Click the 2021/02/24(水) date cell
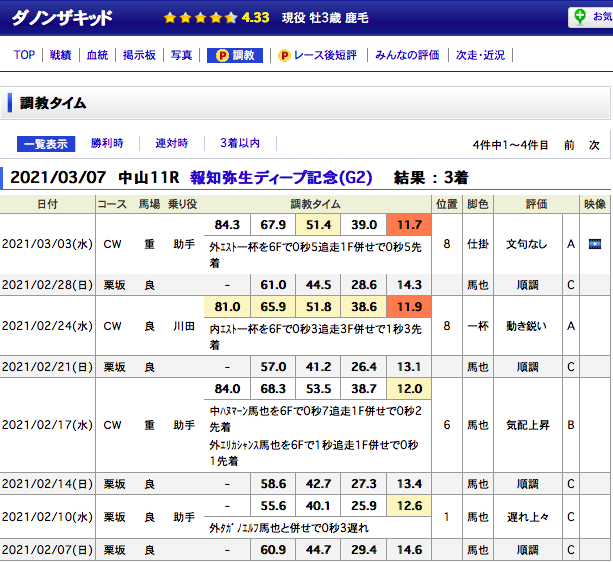 tap(47, 326)
